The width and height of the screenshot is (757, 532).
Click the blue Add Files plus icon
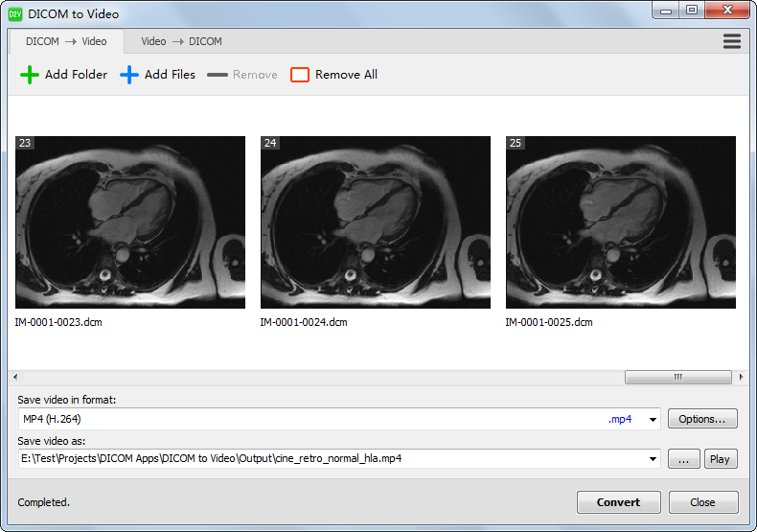(129, 75)
